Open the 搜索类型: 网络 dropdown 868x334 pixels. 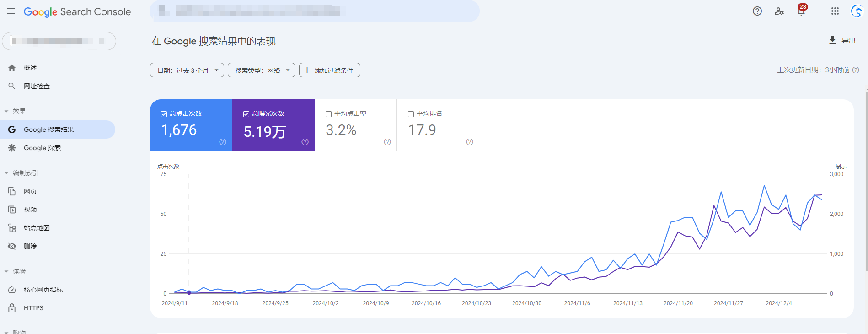(262, 70)
